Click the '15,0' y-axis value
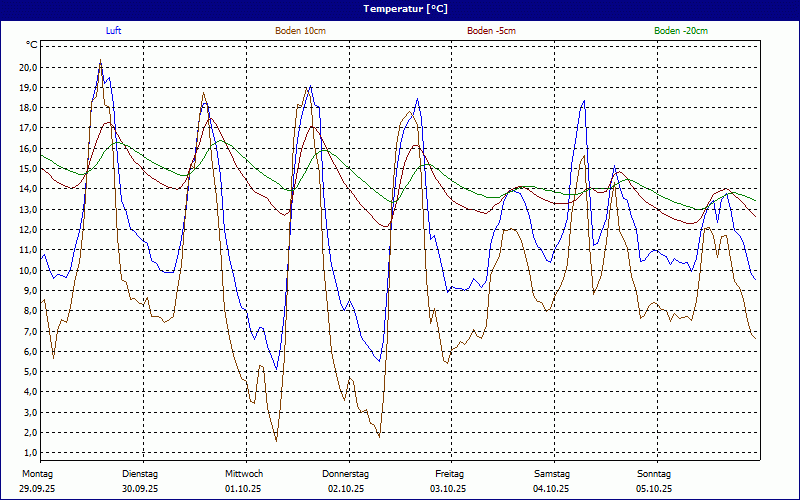Image resolution: width=800 pixels, height=500 pixels. click(x=28, y=168)
